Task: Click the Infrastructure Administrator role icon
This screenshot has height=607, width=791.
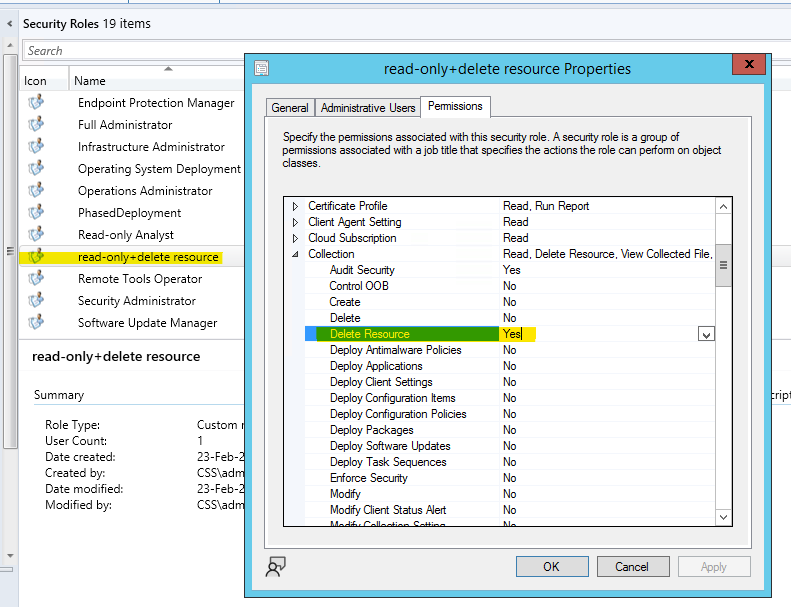Action: [x=36, y=146]
